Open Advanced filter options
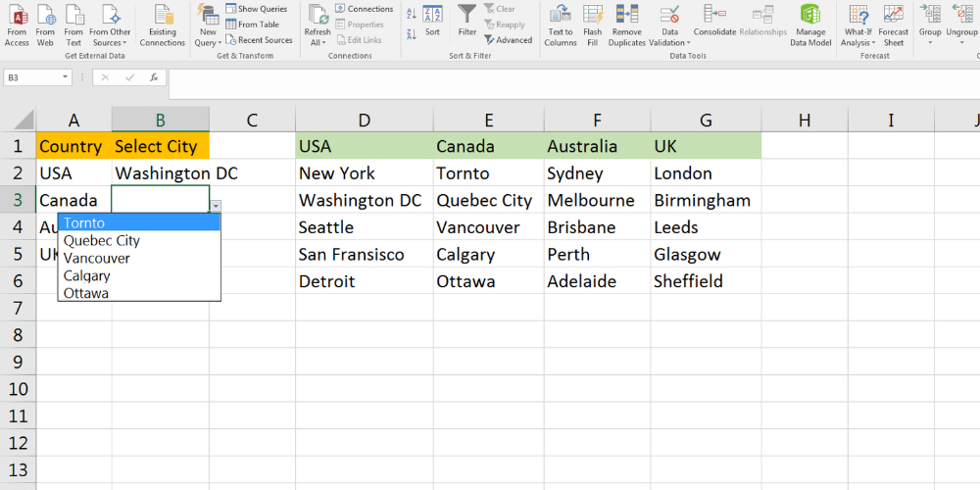 (x=508, y=40)
